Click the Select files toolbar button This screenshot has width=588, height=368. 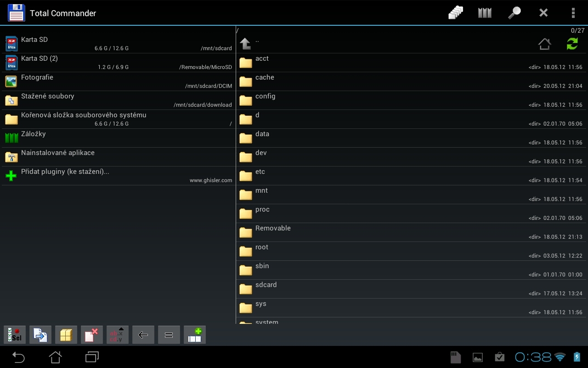(15, 335)
